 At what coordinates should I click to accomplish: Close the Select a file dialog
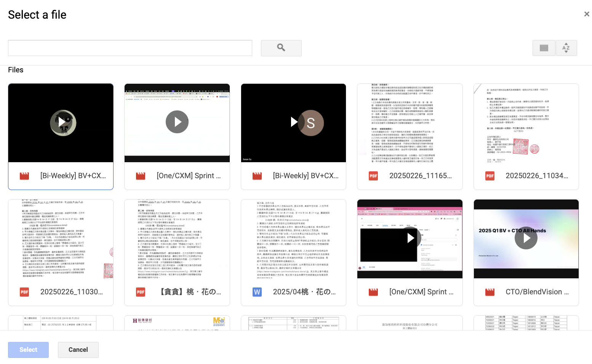(x=586, y=14)
